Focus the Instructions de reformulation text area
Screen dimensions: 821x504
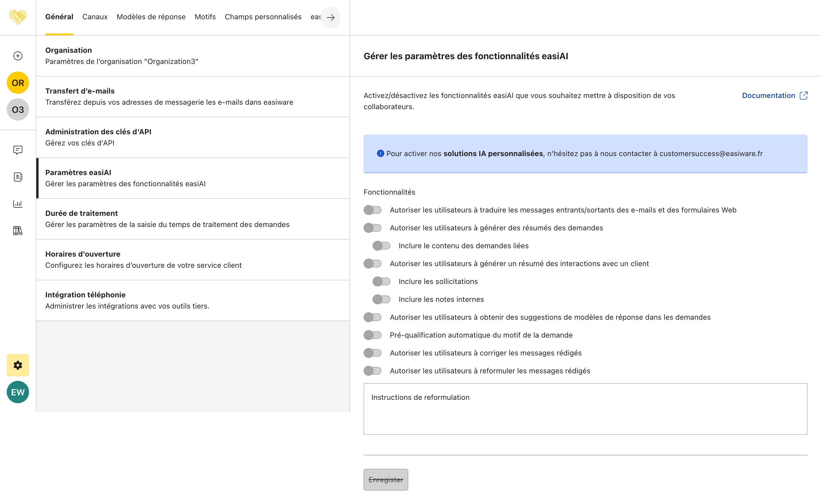pos(585,409)
